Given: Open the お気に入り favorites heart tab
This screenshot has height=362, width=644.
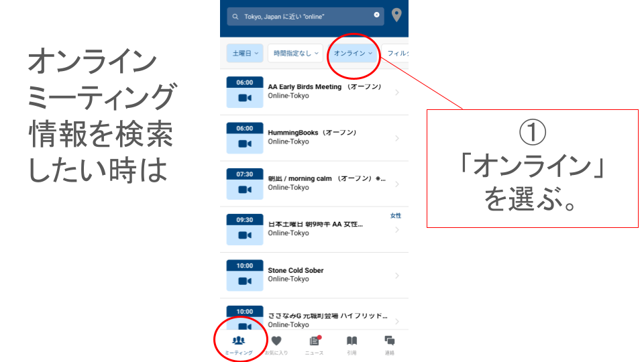Looking at the screenshot, I should (276, 342).
